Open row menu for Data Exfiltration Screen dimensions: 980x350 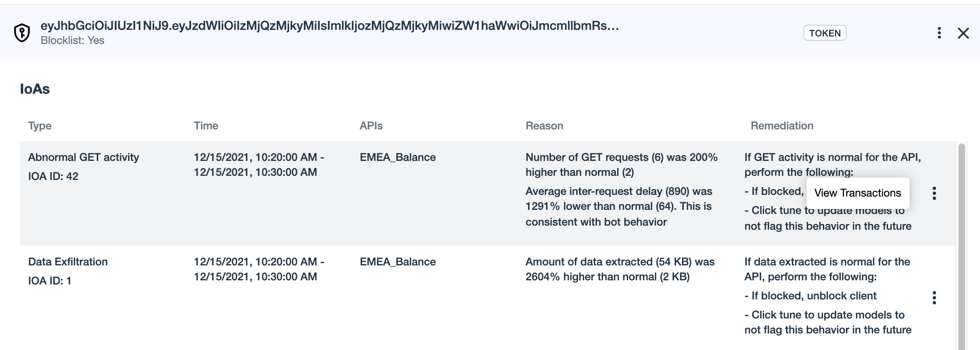(934, 298)
